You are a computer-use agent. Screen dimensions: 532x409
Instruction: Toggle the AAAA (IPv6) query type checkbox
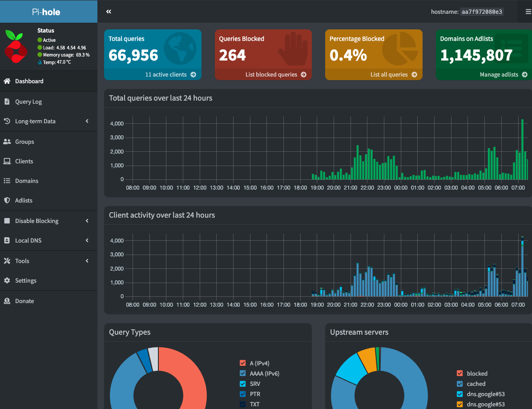pos(242,373)
